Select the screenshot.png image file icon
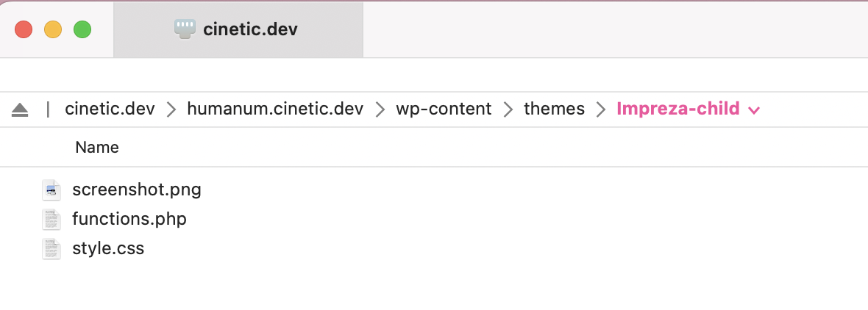868x310 pixels. [x=51, y=190]
